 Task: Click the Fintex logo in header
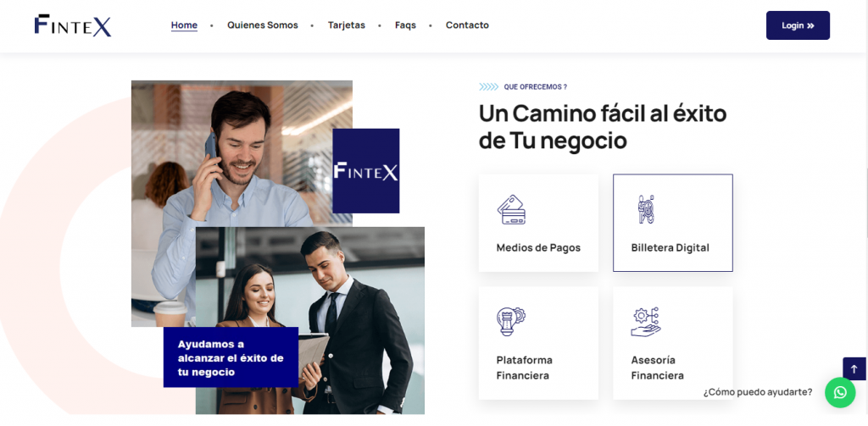73,25
